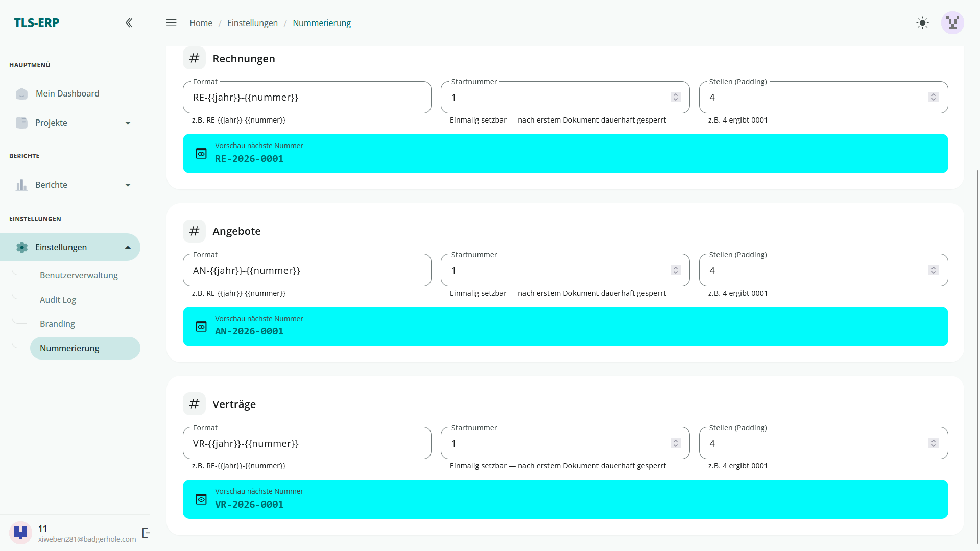980x551 pixels.
Task: Click the Einstellungen gear icon
Action: tap(21, 247)
